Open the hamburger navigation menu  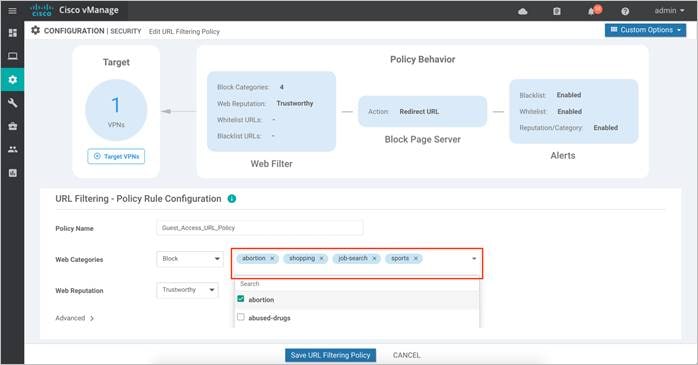(x=12, y=10)
